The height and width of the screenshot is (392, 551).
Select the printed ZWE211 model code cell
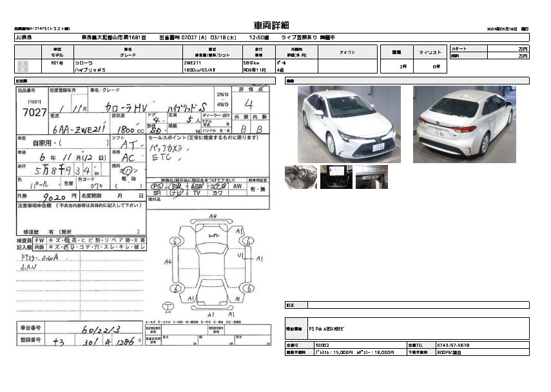192,63
